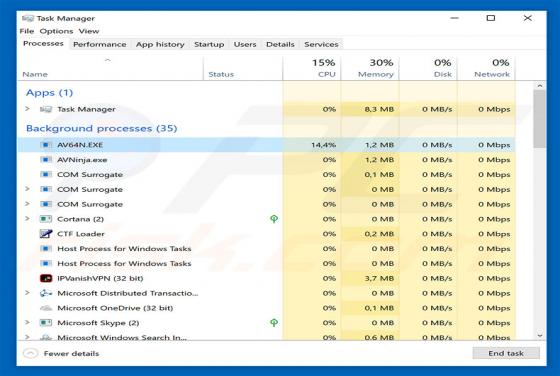Screen dimensions: 560x376
Task: Click the AV64N.EXE process icon
Action: (x=46, y=145)
